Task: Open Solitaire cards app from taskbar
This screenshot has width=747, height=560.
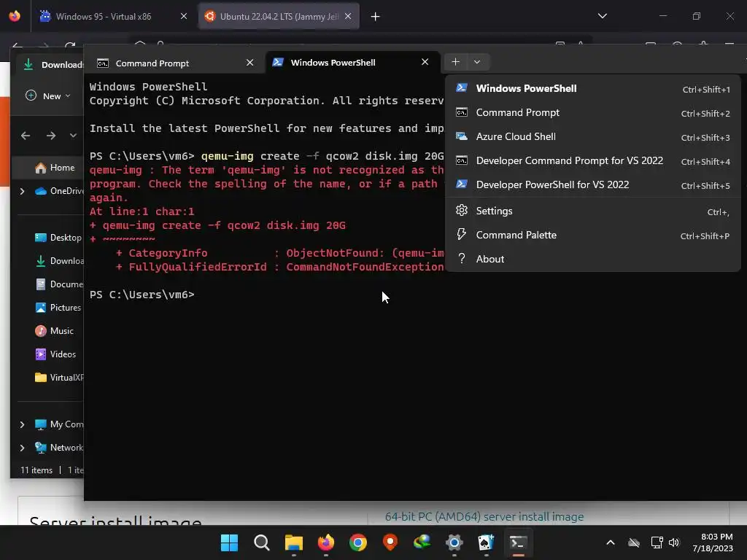Action: pos(486,542)
